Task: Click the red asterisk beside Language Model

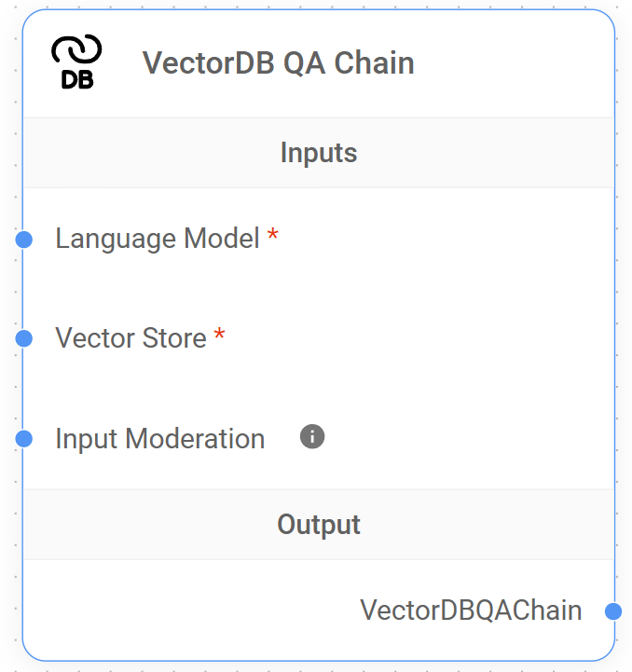Action: pyautogui.click(x=272, y=237)
